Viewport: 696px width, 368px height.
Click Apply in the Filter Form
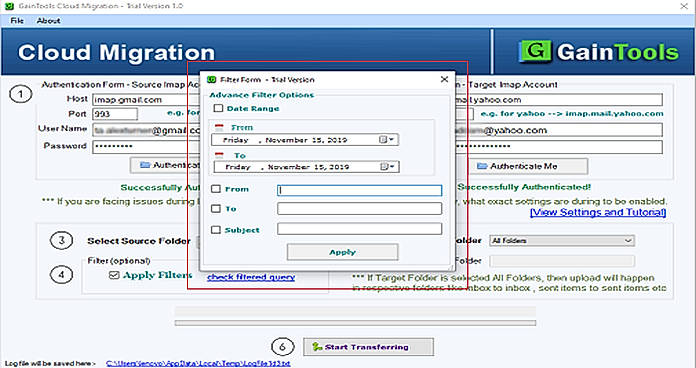[342, 252]
